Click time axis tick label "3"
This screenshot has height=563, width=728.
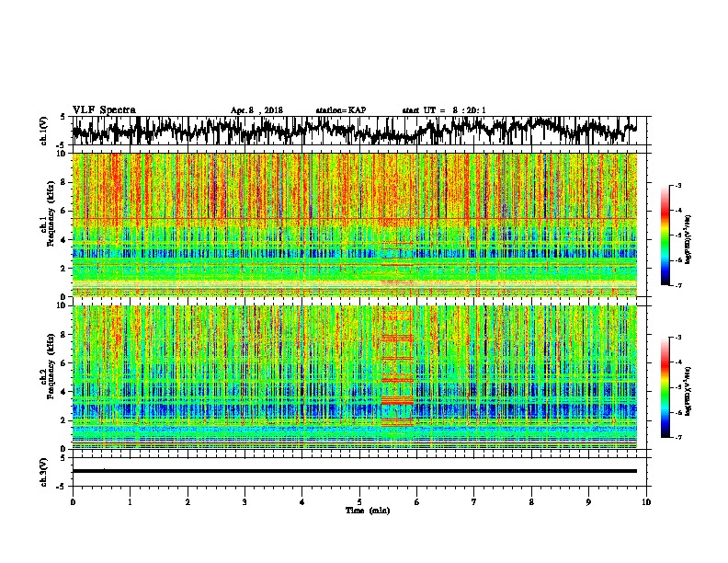(245, 502)
